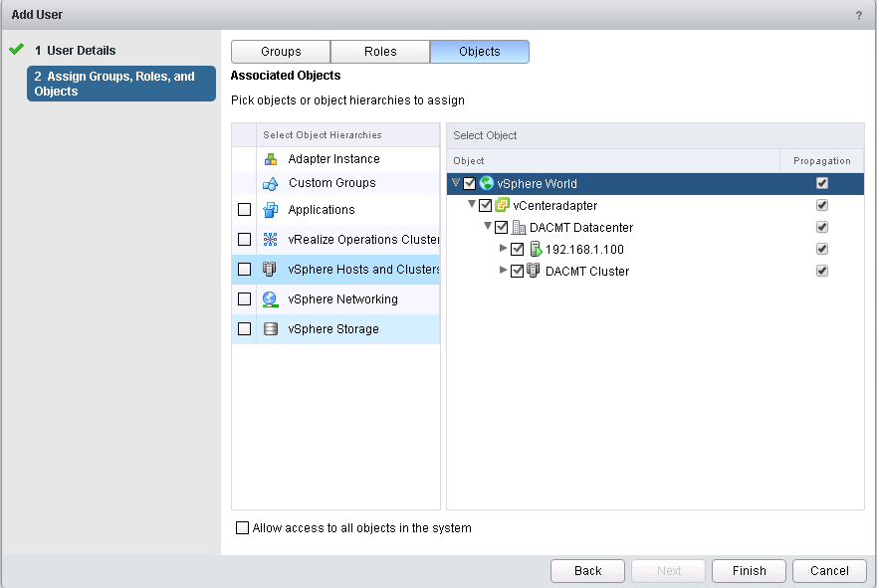Click the Applications hierarchy icon
Image resolution: width=877 pixels, height=588 pixels.
pyautogui.click(x=271, y=210)
